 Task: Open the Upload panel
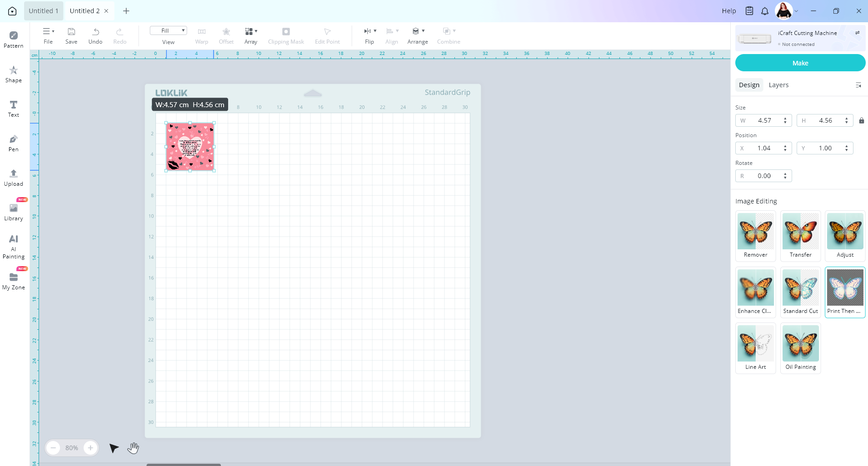[14, 178]
